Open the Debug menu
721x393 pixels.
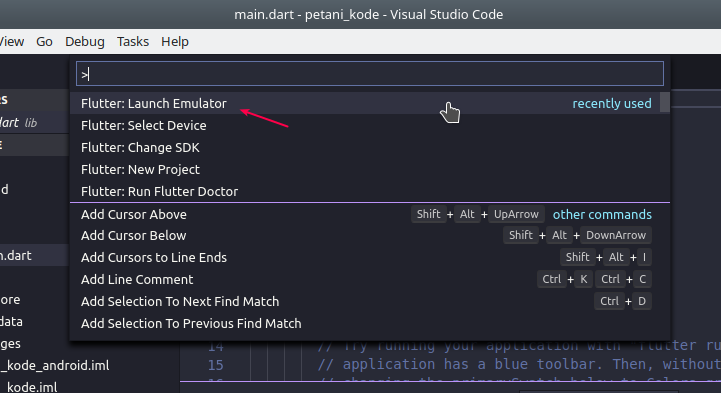click(x=85, y=42)
